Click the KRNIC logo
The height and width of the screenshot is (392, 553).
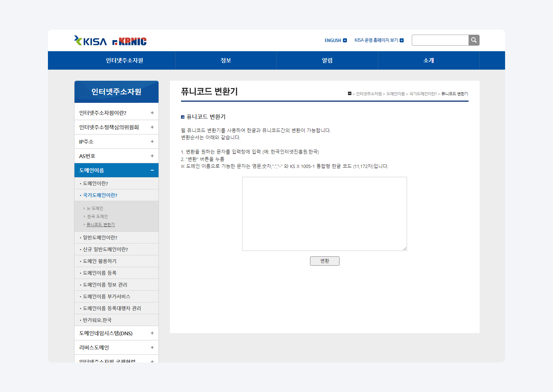click(x=129, y=41)
